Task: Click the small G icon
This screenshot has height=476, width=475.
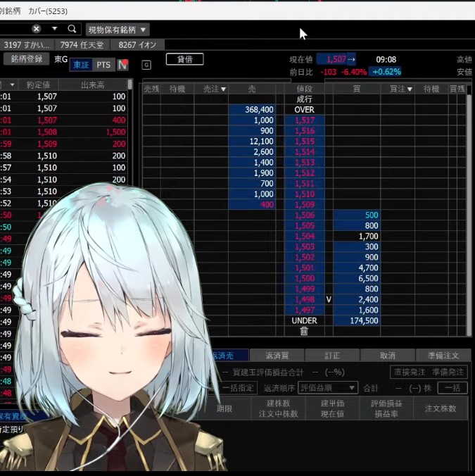Action: pyautogui.click(x=146, y=65)
